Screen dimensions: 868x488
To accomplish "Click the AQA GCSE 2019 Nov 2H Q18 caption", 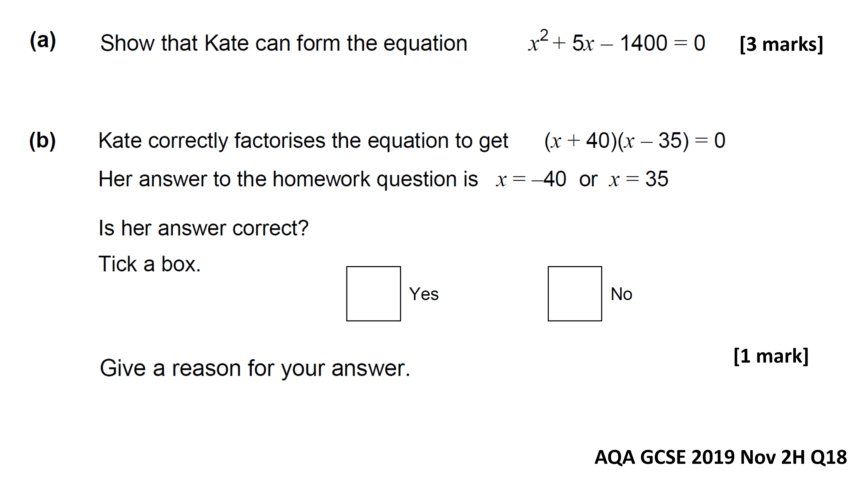I will pyautogui.click(x=721, y=457).
